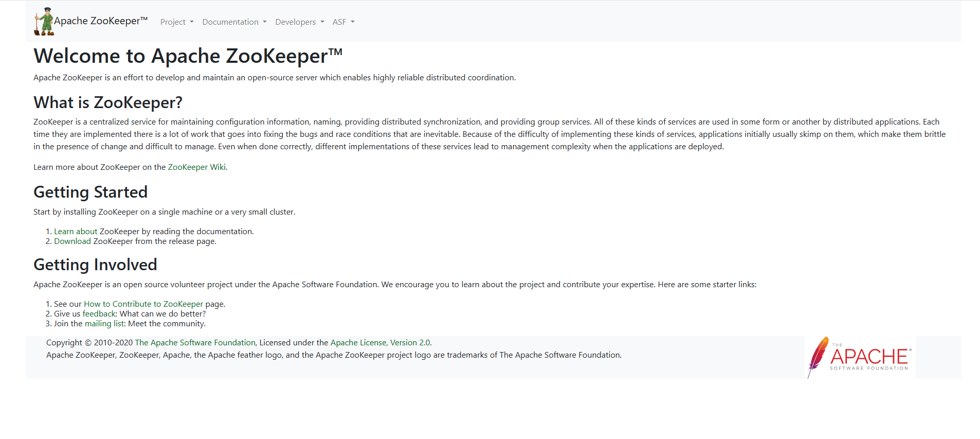The image size is (980, 439).
Task: Click the 'What is ZooKeeper?' heading
Action: point(108,102)
